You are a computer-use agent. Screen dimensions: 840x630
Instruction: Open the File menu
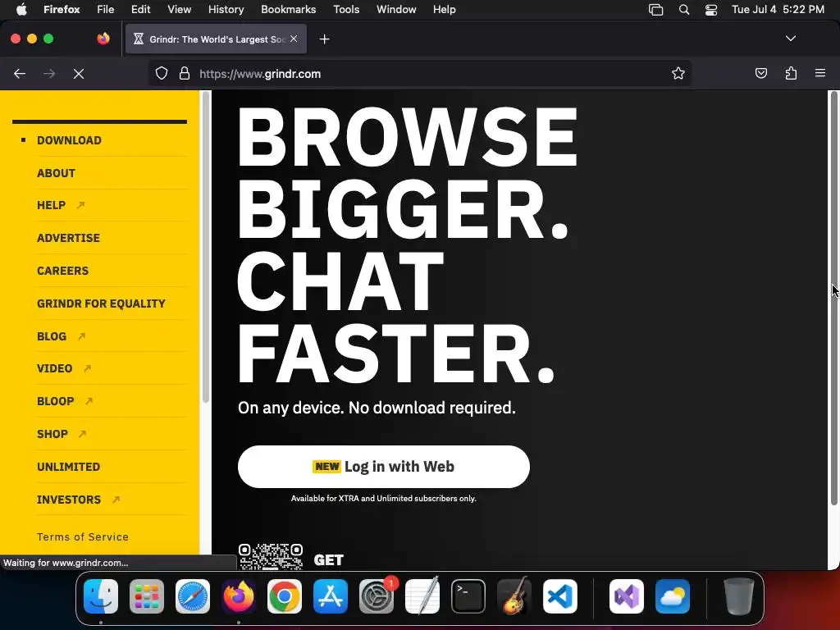coord(106,9)
